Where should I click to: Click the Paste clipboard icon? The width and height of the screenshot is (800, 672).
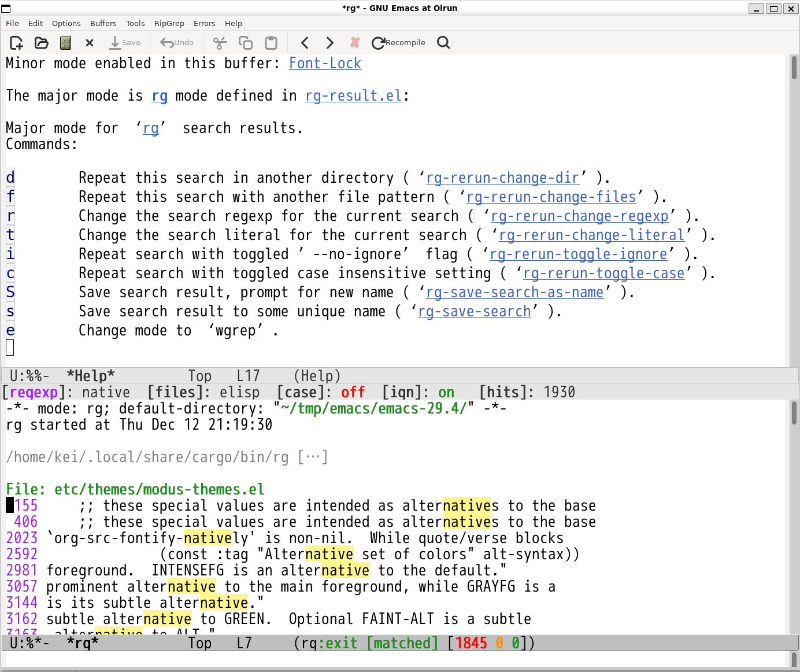click(271, 43)
